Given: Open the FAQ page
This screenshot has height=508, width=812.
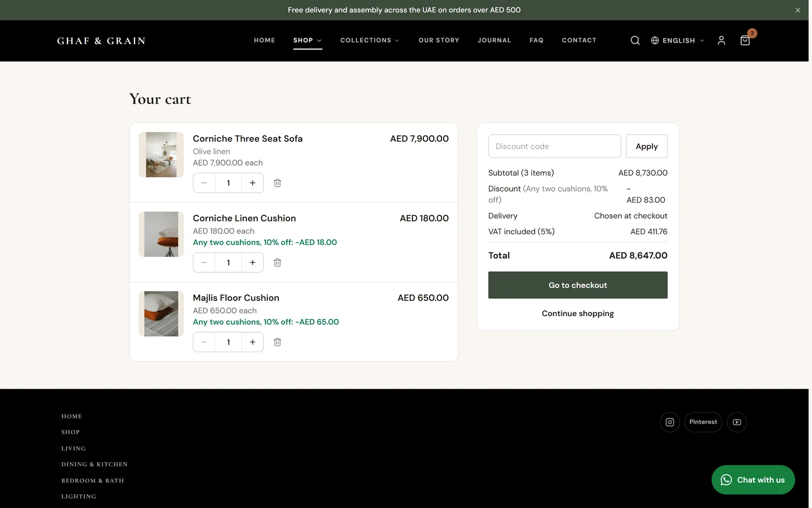Looking at the screenshot, I should pos(536,41).
